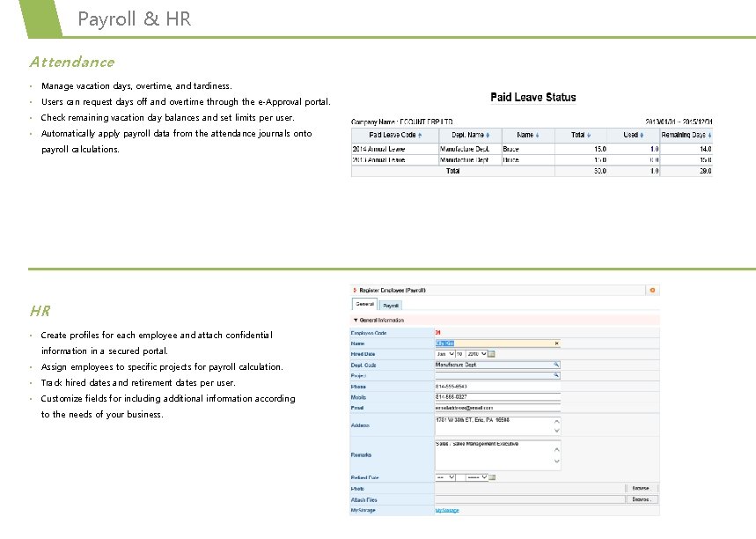Image resolution: width=756 pixels, height=539 pixels.
Task: Click the Total row value 30.0
Action: pos(600,171)
